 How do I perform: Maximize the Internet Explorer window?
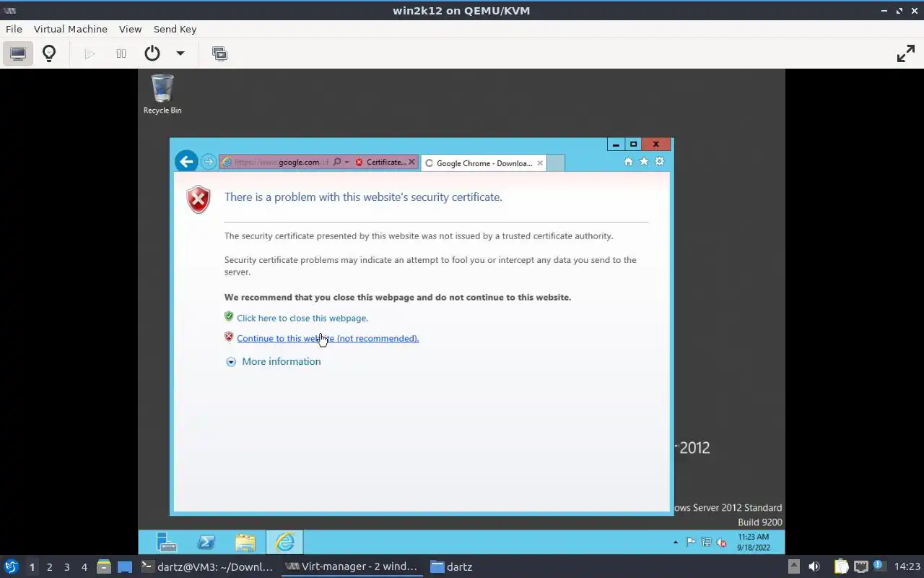pyautogui.click(x=633, y=144)
